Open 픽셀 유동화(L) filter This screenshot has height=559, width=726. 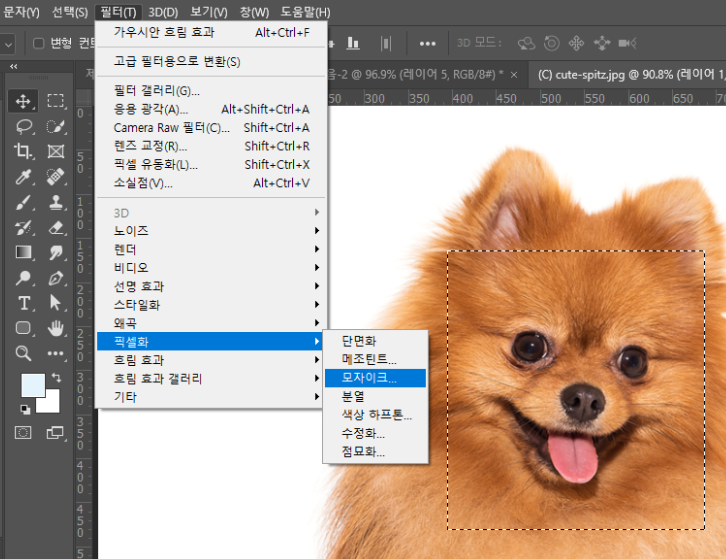click(211, 165)
